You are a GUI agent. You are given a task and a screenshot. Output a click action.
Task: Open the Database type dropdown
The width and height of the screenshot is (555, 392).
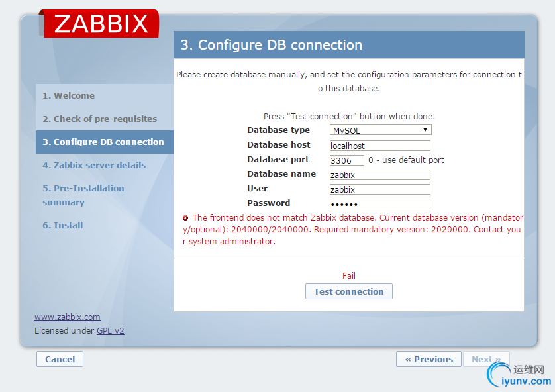pyautogui.click(x=381, y=130)
